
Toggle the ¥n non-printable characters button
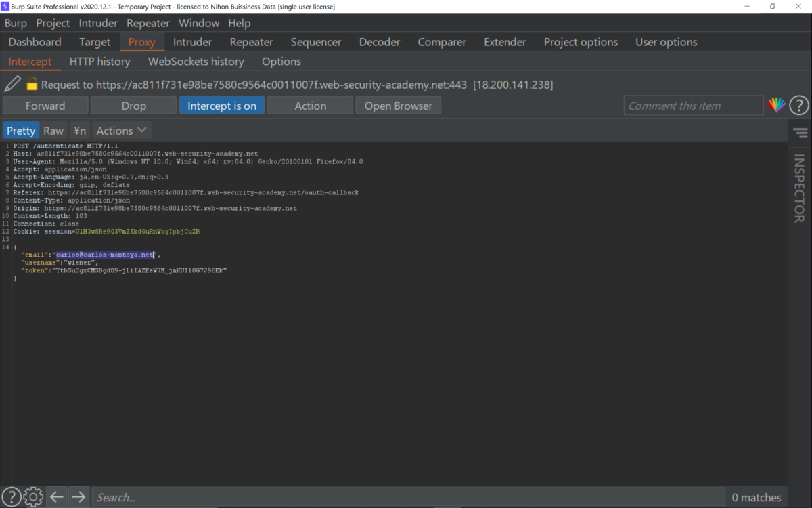coord(80,131)
